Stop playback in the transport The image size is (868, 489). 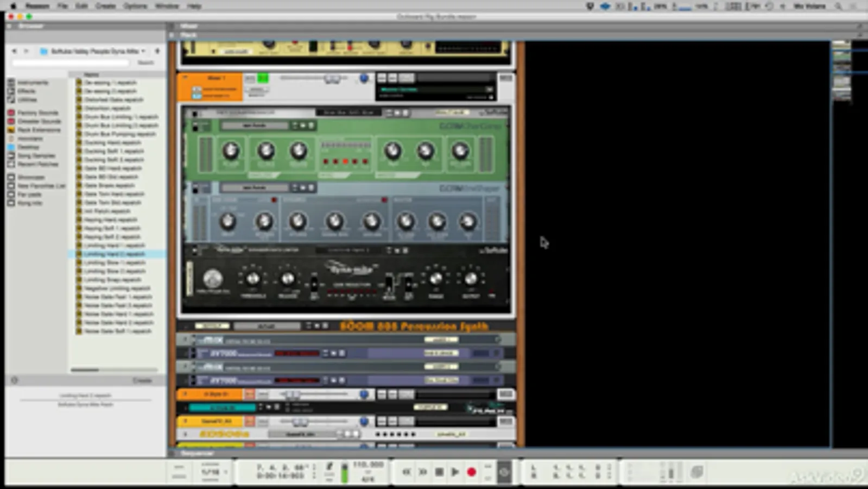point(439,472)
